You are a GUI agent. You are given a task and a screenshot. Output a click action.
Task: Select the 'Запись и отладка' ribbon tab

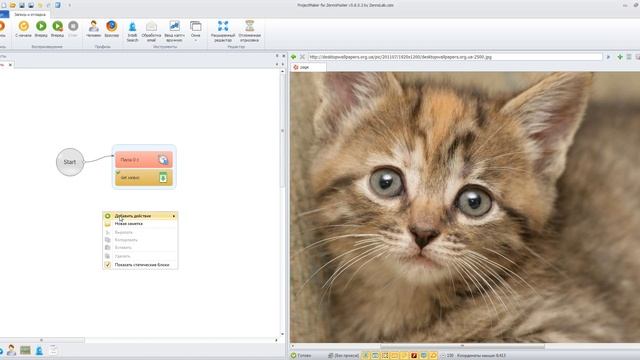click(x=30, y=14)
